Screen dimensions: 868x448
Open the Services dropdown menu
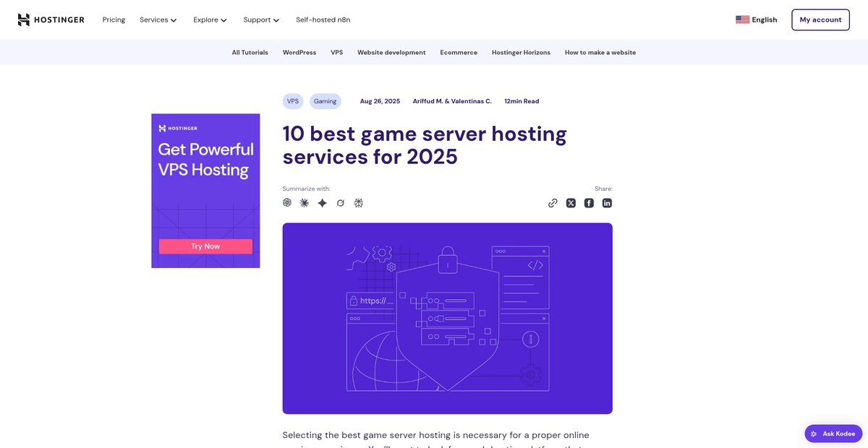click(x=158, y=20)
